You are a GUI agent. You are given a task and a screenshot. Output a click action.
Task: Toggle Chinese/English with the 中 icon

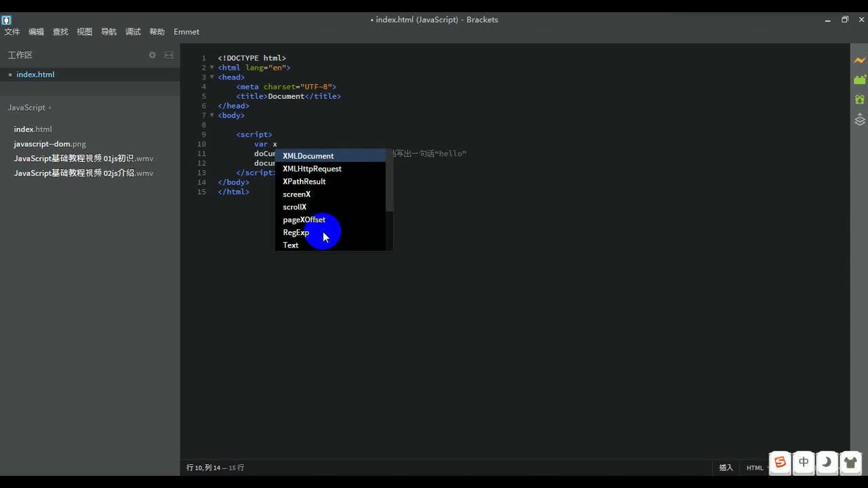[x=804, y=462]
